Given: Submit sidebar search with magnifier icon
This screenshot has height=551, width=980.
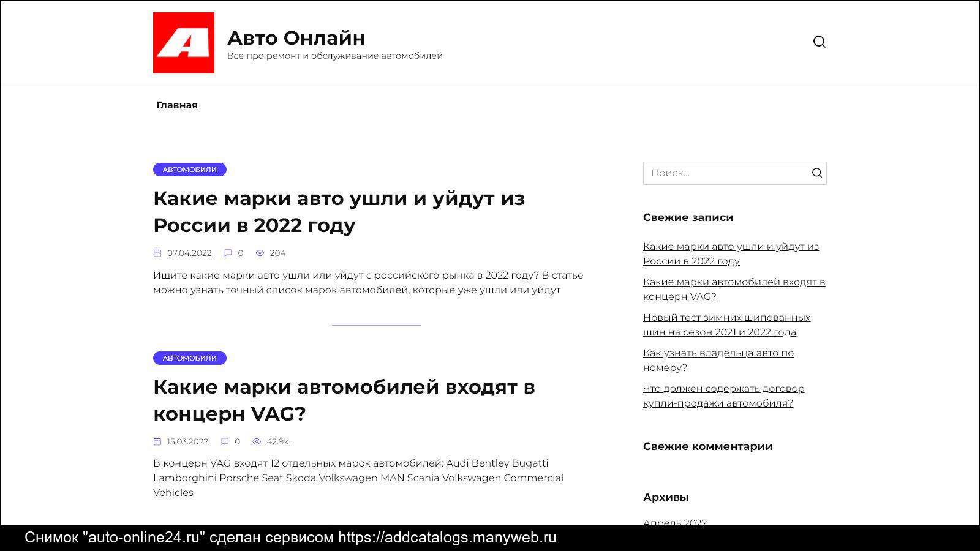Looking at the screenshot, I should [817, 173].
